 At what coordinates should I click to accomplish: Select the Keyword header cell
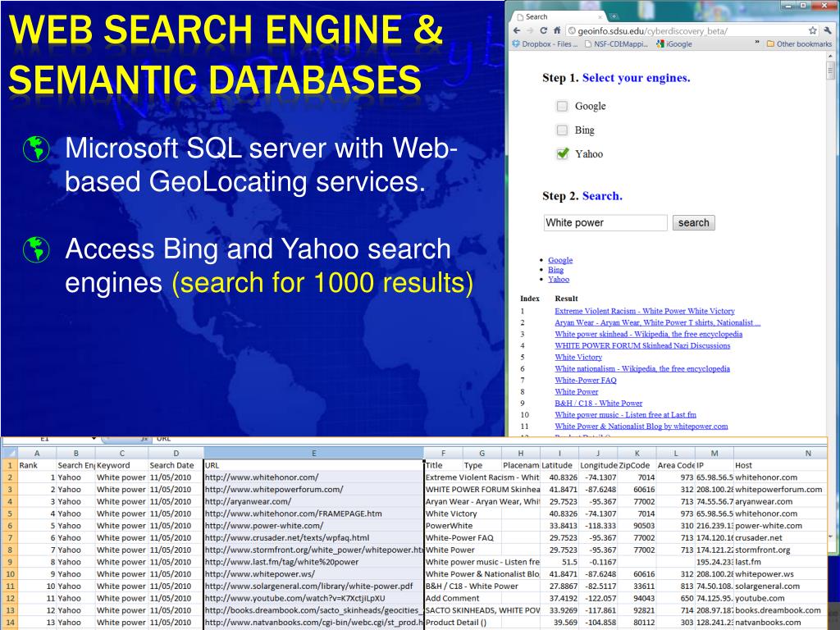pyautogui.click(x=121, y=465)
